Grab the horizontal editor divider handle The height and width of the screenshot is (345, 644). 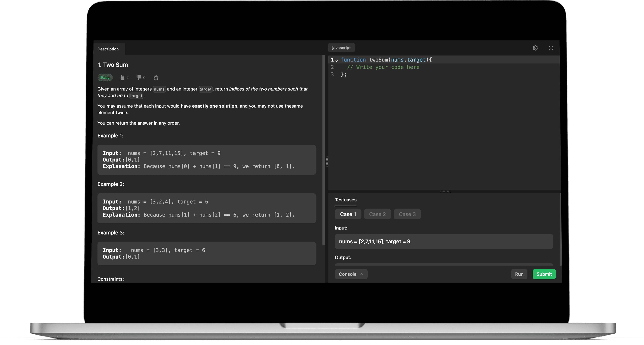click(445, 192)
